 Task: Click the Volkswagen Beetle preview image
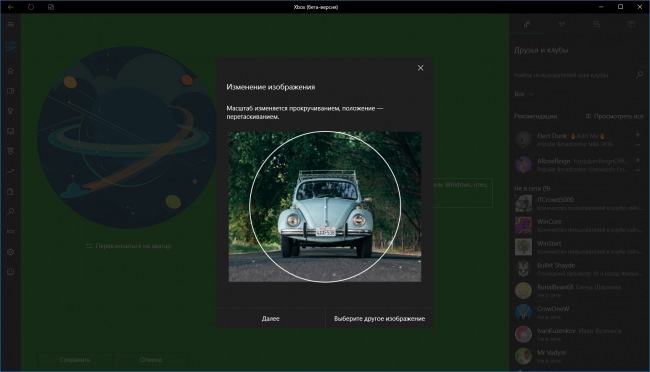click(x=325, y=207)
